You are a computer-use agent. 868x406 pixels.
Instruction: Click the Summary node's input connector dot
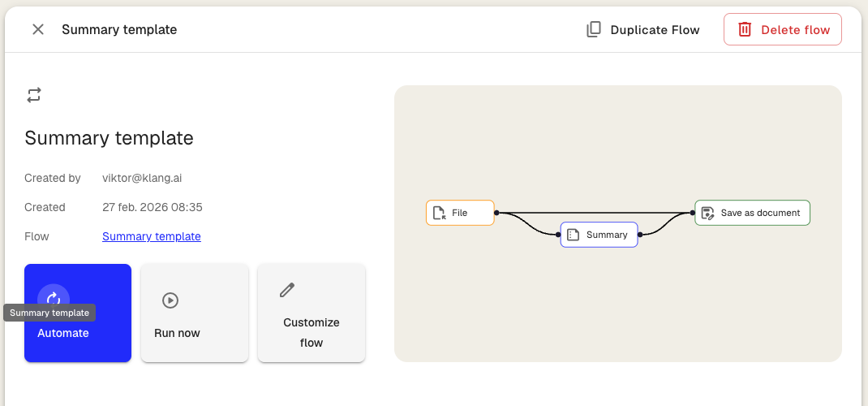coord(559,235)
